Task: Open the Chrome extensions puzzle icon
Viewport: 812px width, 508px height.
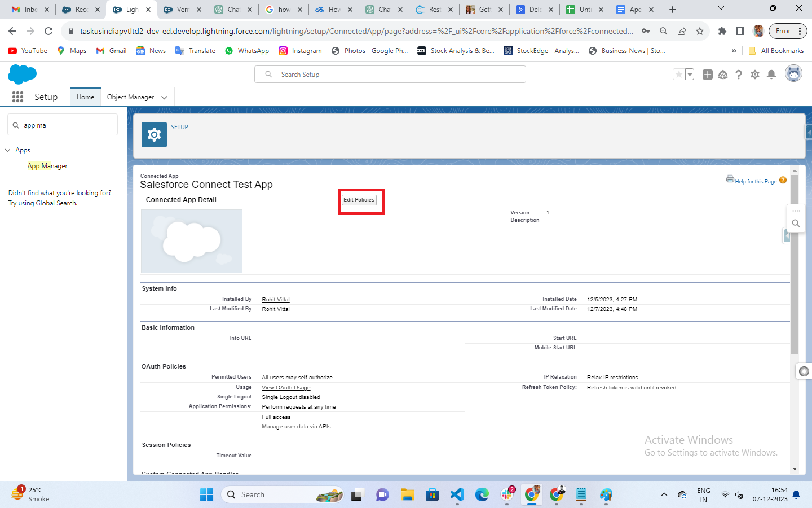Action: [722, 31]
